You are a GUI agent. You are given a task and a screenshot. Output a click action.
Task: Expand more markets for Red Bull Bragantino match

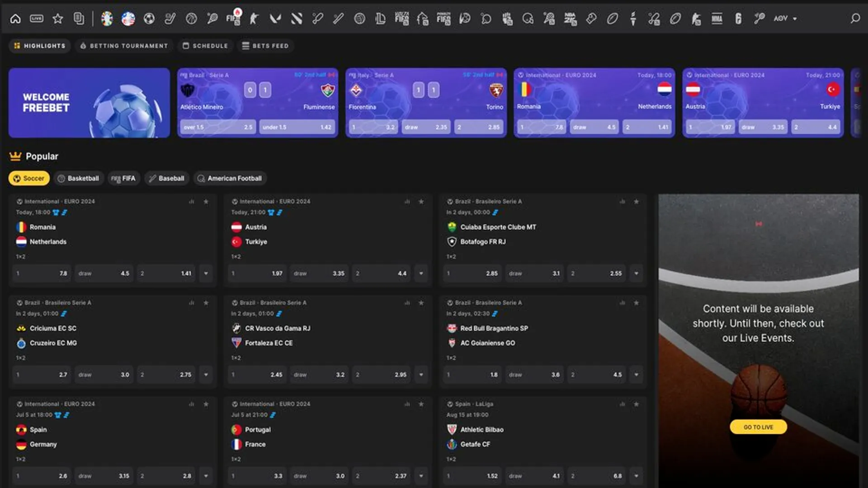(637, 375)
